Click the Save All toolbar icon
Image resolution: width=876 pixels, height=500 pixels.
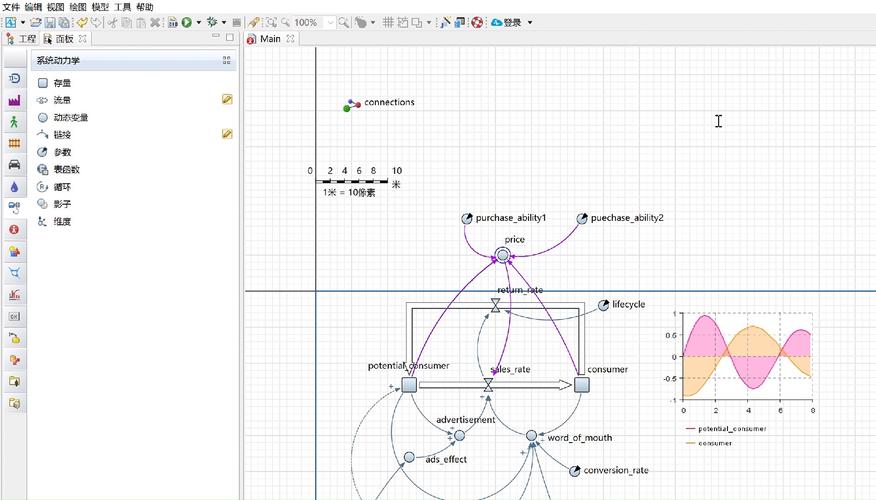(x=64, y=22)
